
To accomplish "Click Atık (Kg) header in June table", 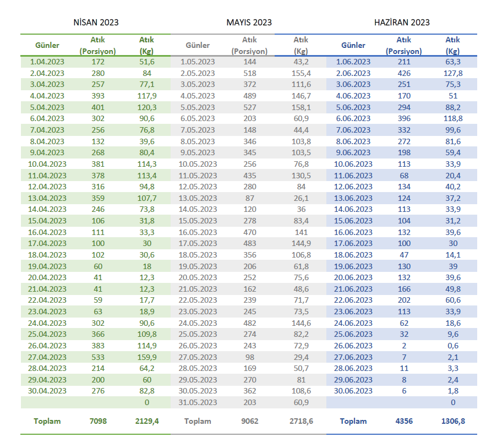I will (452, 45).
